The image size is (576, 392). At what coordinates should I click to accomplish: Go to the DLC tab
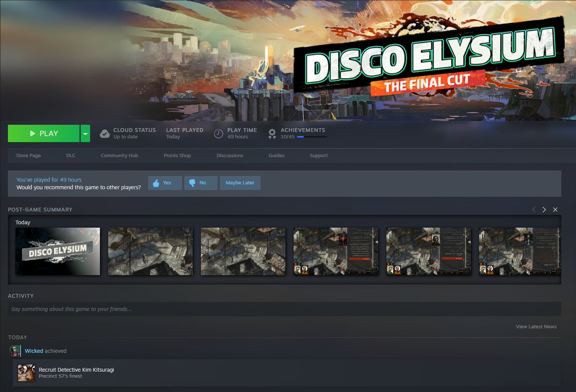[x=71, y=155]
